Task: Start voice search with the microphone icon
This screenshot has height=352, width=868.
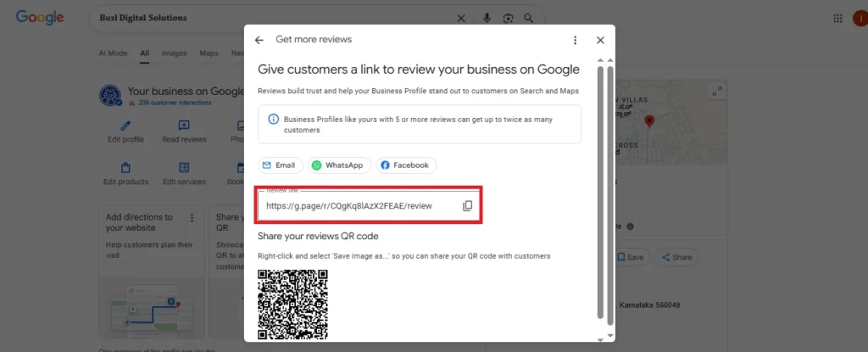Action: click(x=487, y=19)
